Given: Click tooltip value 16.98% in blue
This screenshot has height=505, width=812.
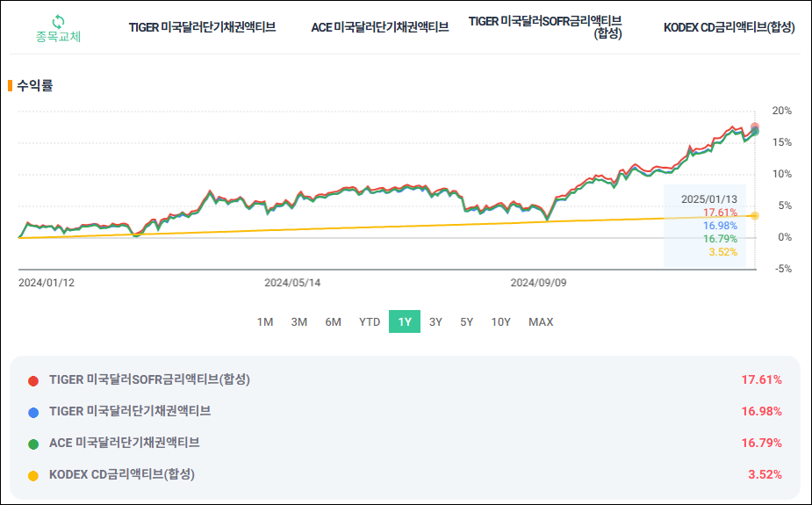Looking at the screenshot, I should (720, 226).
